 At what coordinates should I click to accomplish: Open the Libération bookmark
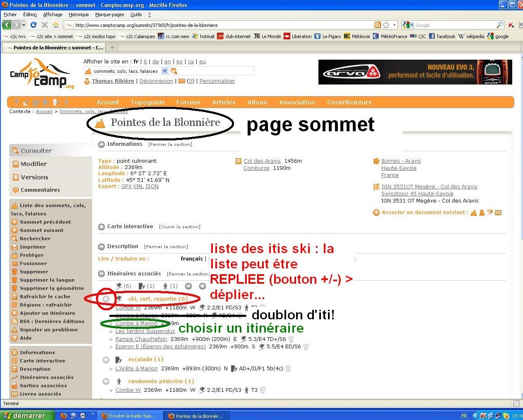(x=298, y=36)
